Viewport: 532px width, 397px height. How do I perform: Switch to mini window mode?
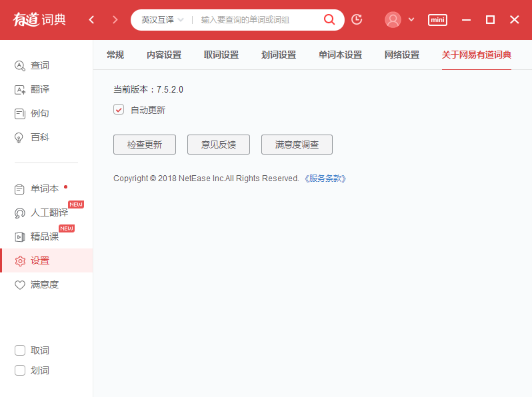(437, 19)
